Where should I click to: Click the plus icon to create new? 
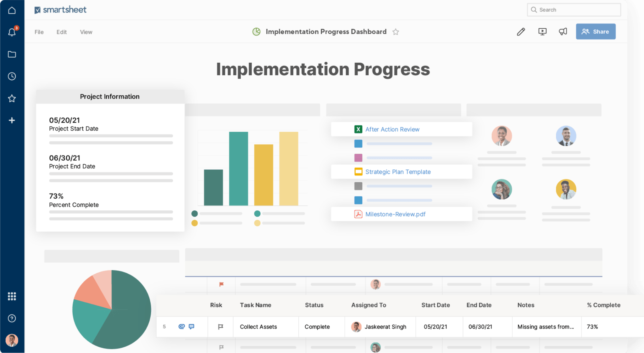click(12, 120)
